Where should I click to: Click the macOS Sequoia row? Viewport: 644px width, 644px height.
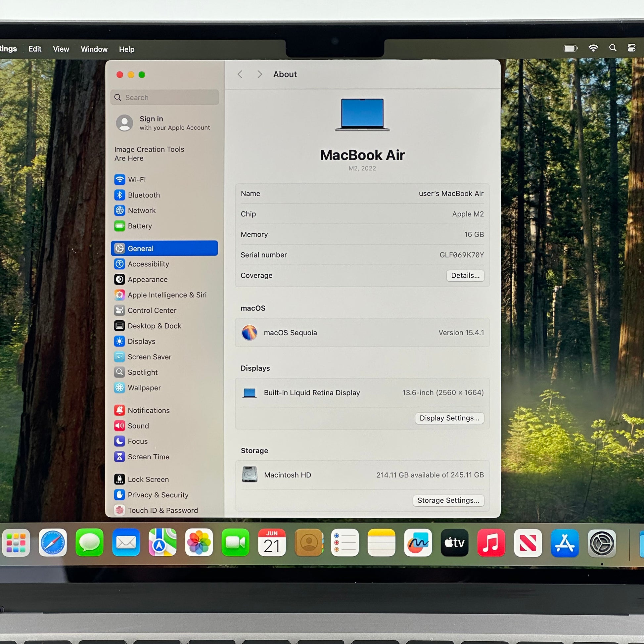point(362,333)
